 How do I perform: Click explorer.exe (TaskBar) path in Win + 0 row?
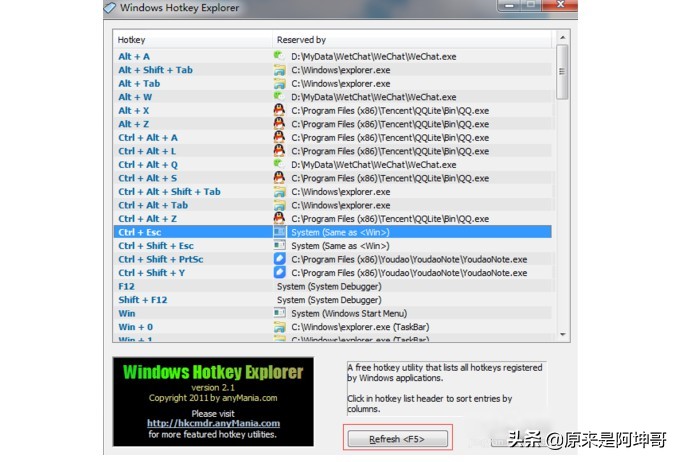coord(360,327)
